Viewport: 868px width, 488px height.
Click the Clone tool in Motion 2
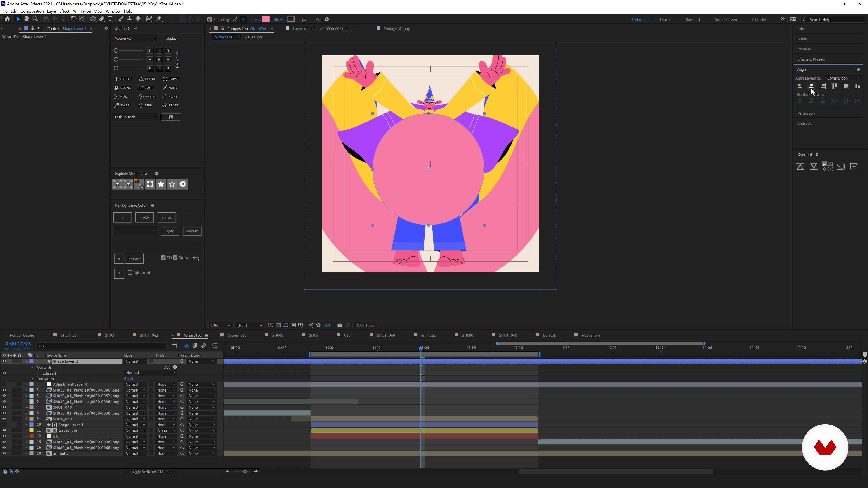pyautogui.click(x=123, y=88)
